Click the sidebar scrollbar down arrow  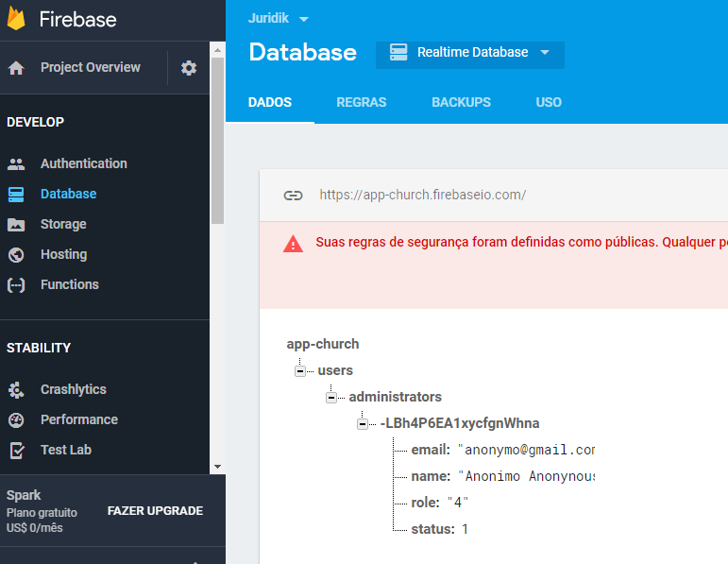[217, 467]
